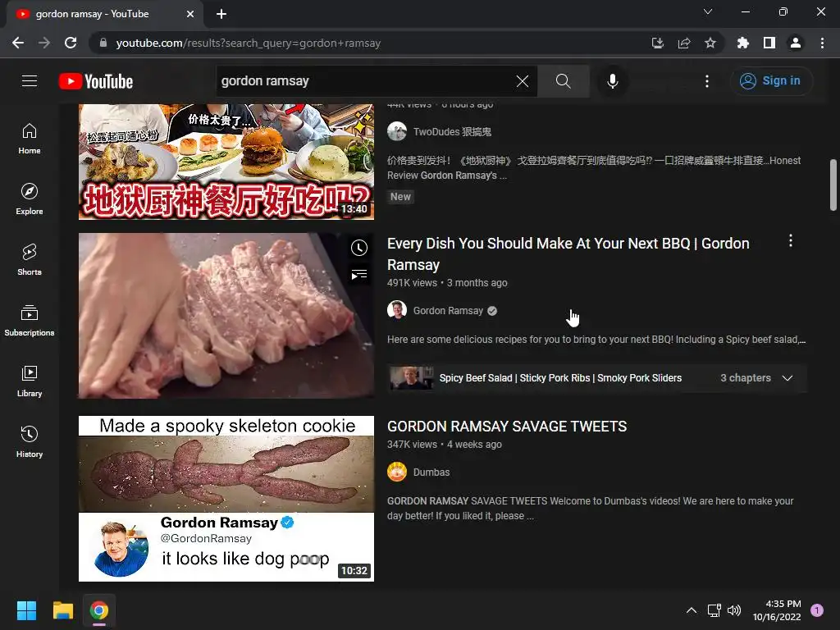Click the Dumbas channel avatar

pyautogui.click(x=397, y=472)
